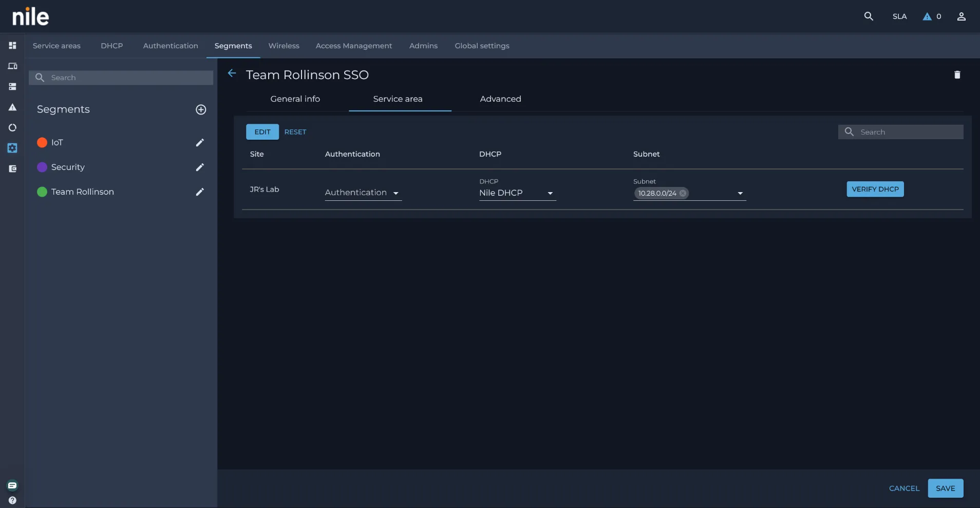
Task: Focus the service area table Search field
Action: pyautogui.click(x=901, y=132)
